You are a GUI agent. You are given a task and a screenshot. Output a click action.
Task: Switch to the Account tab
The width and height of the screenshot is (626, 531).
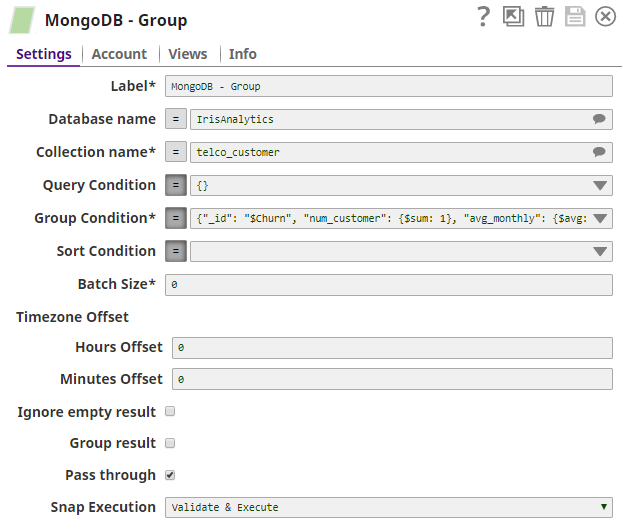coord(119,54)
